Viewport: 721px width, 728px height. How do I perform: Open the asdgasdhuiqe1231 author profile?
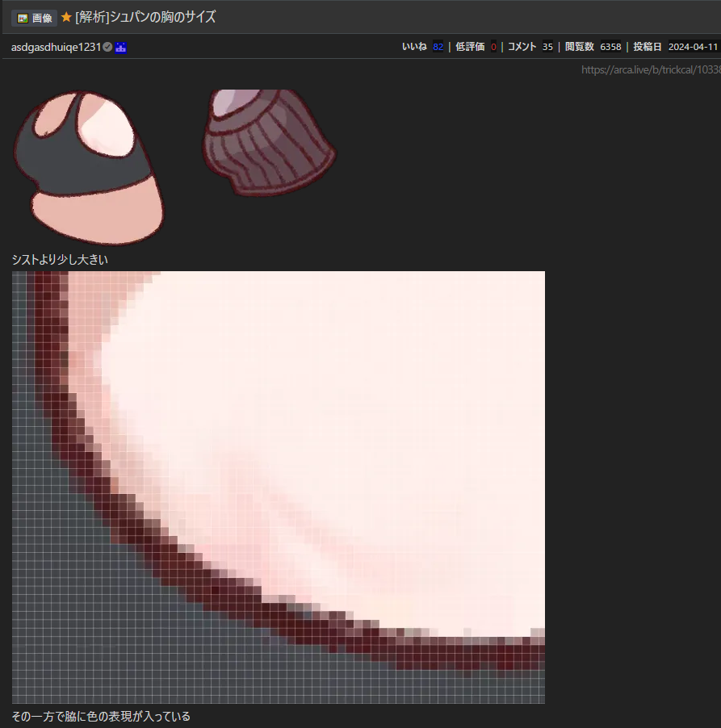click(x=56, y=48)
